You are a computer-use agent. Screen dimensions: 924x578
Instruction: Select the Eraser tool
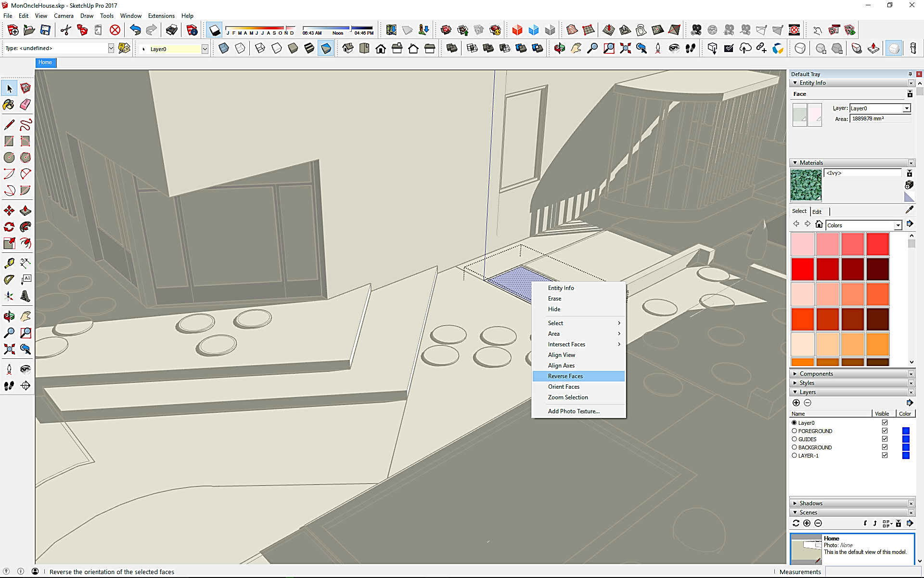coord(26,105)
